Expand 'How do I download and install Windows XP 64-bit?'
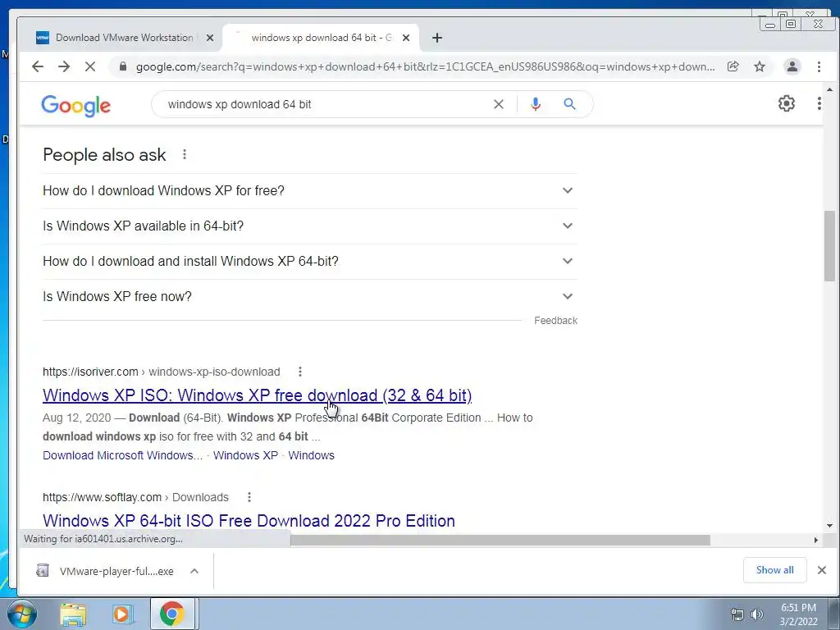The image size is (840, 630). click(x=309, y=262)
